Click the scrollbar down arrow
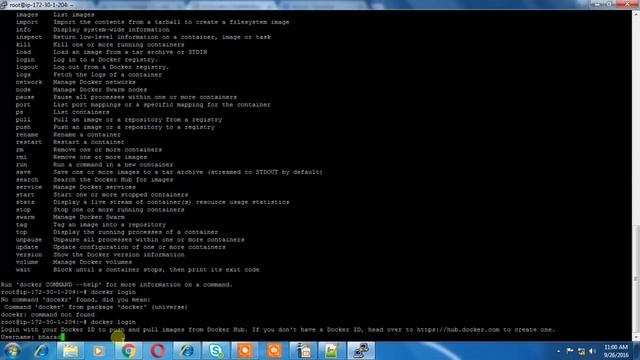 click(636, 338)
